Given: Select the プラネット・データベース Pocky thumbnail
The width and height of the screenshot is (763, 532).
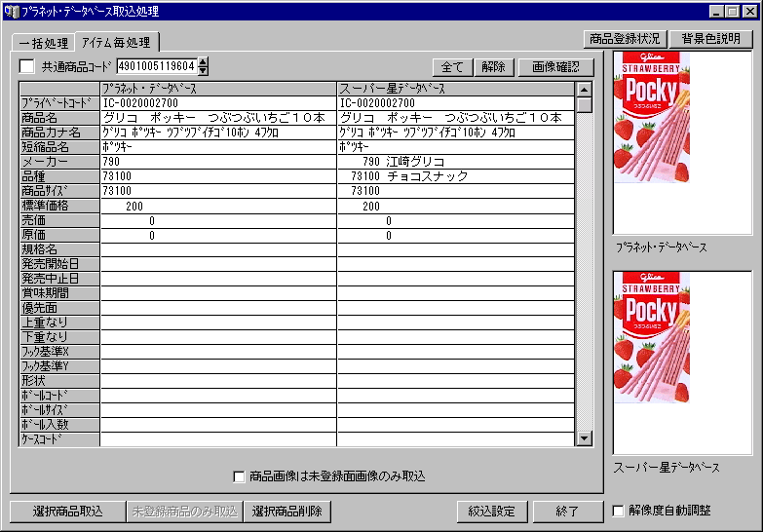Looking at the screenshot, I should (x=652, y=117).
